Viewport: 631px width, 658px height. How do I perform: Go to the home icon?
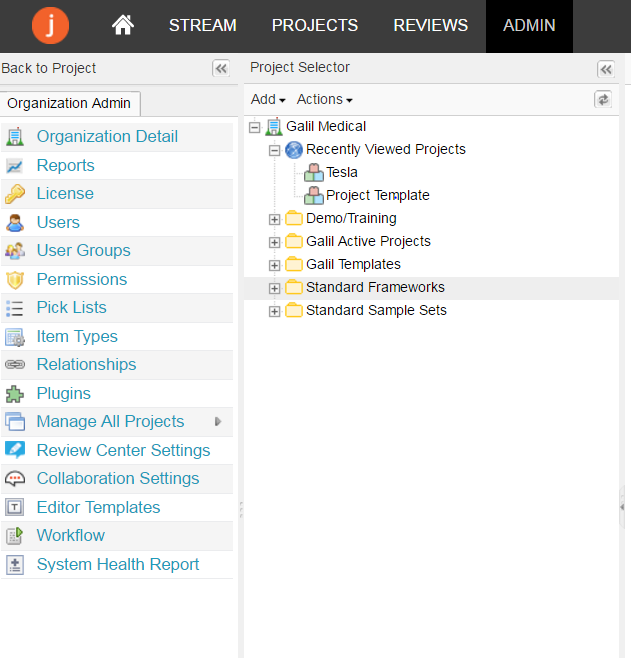123,25
